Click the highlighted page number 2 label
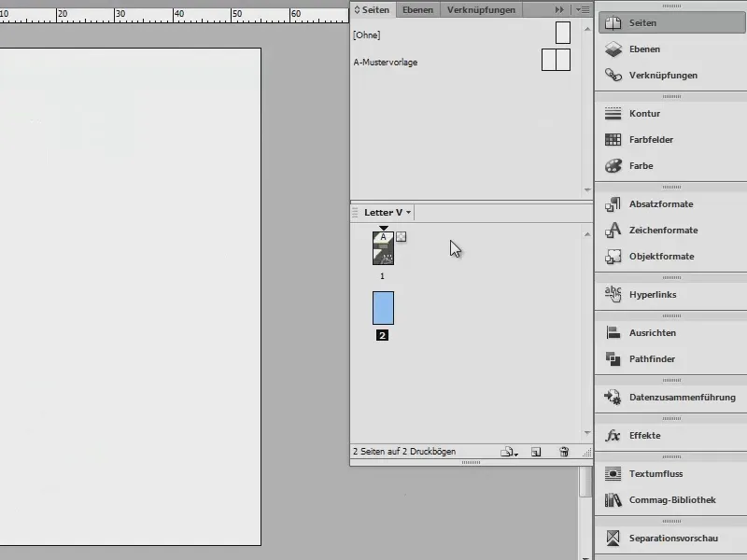747x560 pixels. [382, 335]
